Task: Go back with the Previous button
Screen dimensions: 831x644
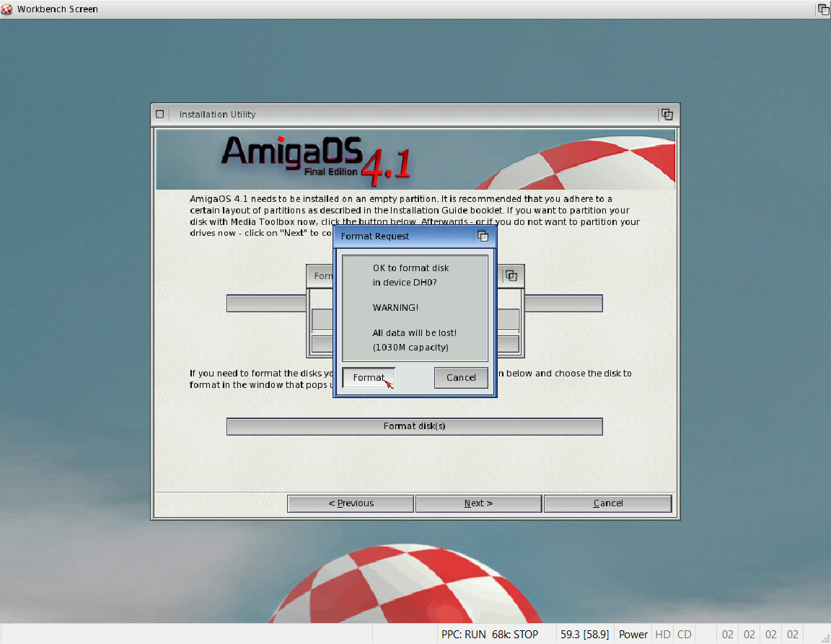Action: (351, 503)
